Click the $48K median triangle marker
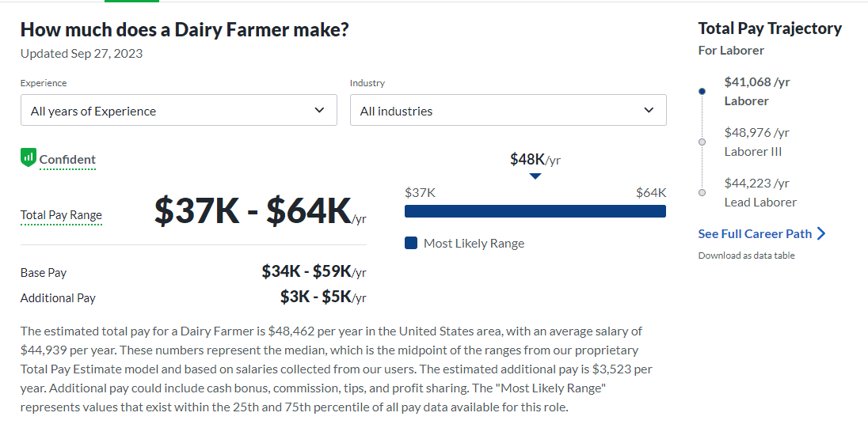Viewport: 868px width, 424px height. click(535, 176)
